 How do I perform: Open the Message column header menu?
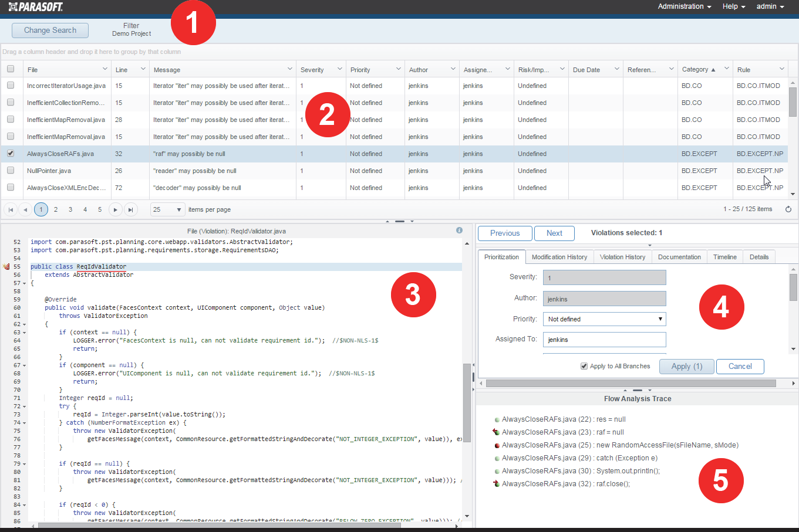[290, 69]
